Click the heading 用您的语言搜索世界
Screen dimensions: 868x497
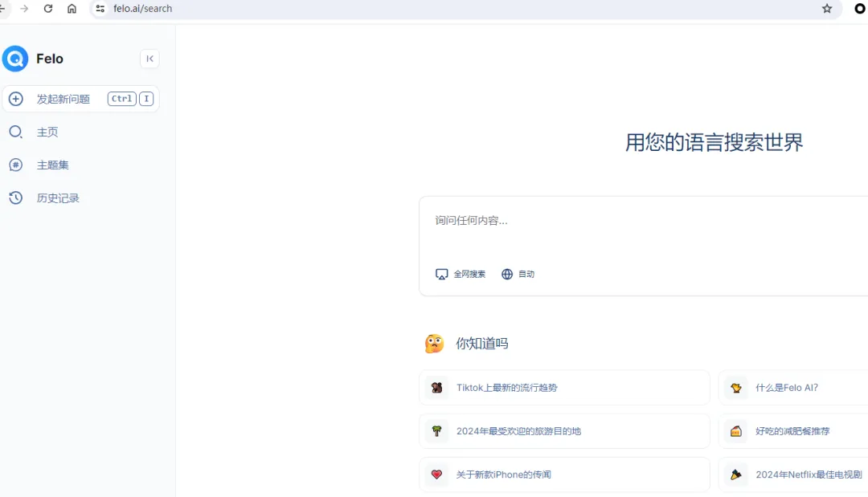point(714,142)
